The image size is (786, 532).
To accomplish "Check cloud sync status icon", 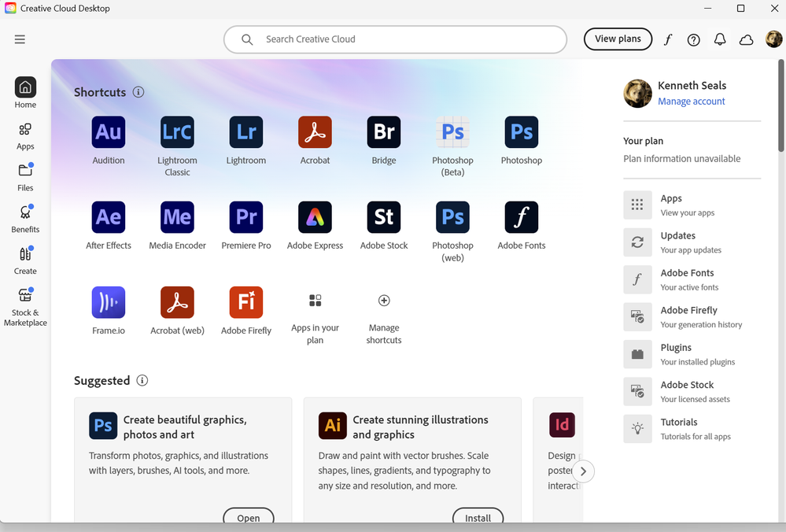I will [747, 39].
